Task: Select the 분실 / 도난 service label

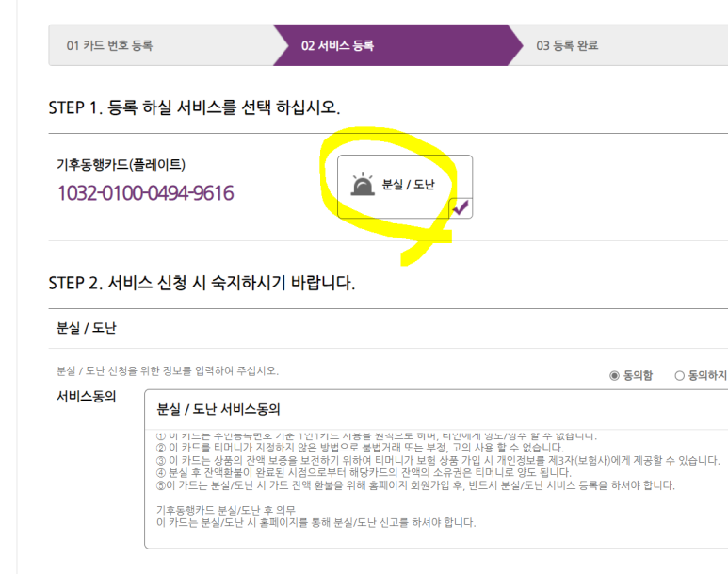Action: (408, 185)
